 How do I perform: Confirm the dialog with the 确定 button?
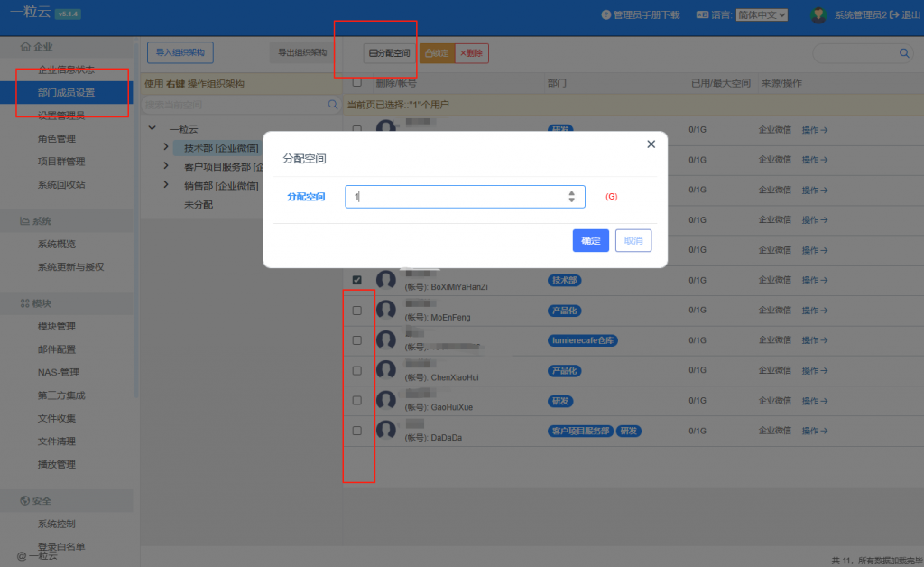click(x=590, y=241)
